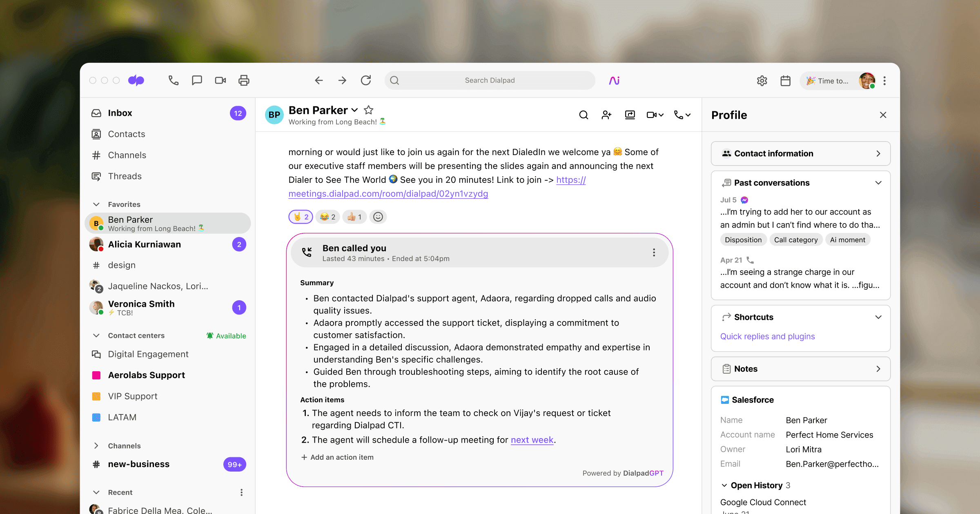Toggle the rock-hand emoji reaction
The image size is (980, 514).
[x=301, y=217]
